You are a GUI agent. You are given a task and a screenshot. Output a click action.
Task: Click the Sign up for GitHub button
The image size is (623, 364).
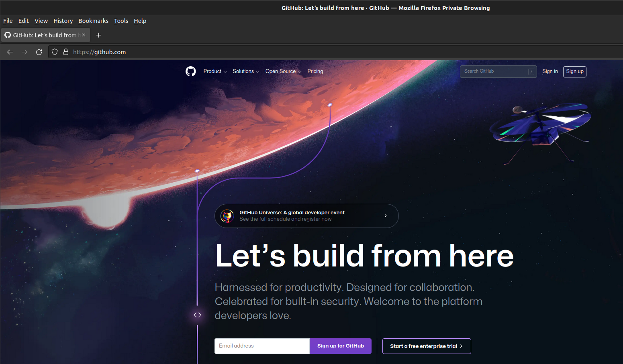(341, 346)
